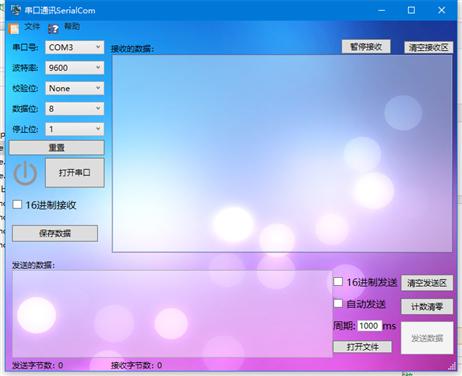The width and height of the screenshot is (462, 376).
Task: Open the 文件 menu
Action: 32,26
